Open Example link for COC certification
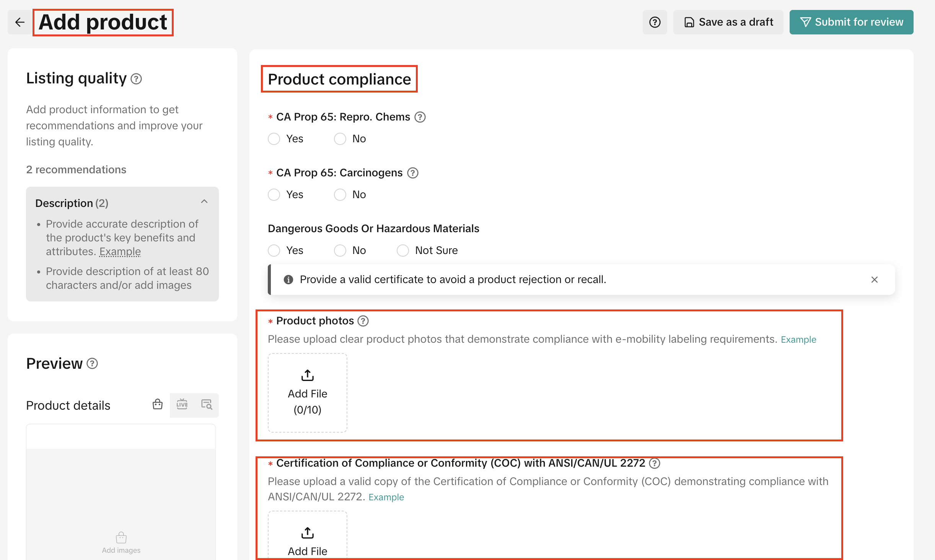The width and height of the screenshot is (935, 560). tap(386, 497)
